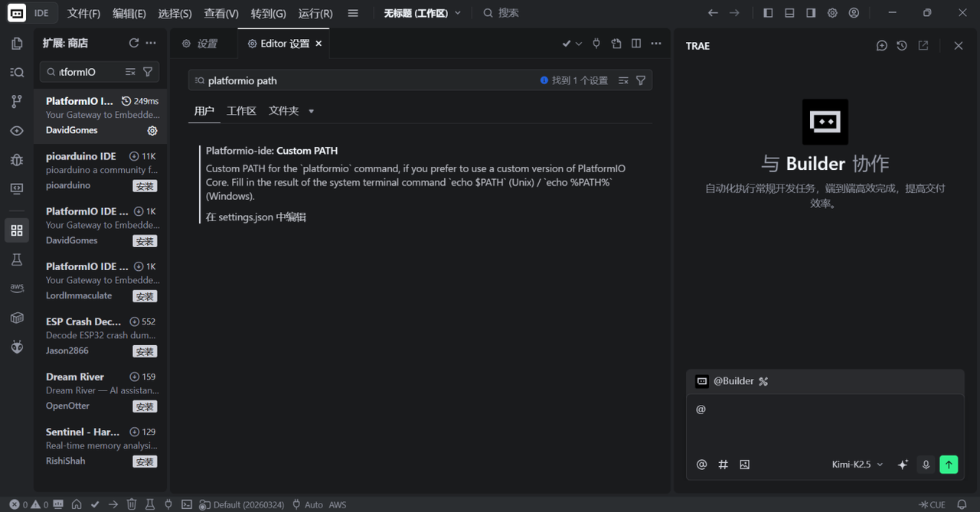Viewport: 980px width, 512px height.
Task: Toggle the secondary side bar layout
Action: point(811,13)
